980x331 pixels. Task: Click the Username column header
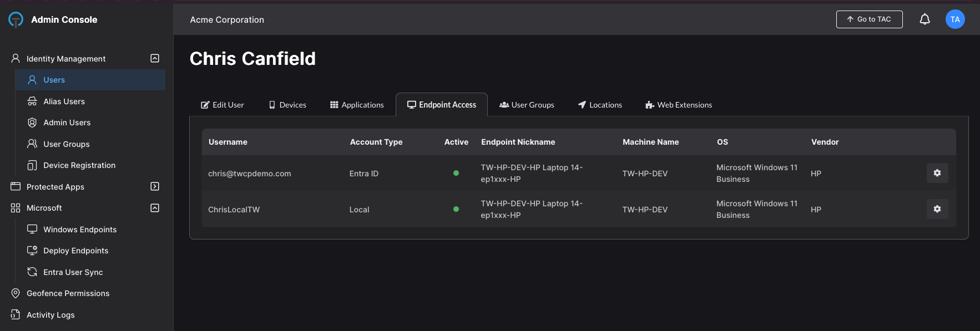tap(228, 142)
